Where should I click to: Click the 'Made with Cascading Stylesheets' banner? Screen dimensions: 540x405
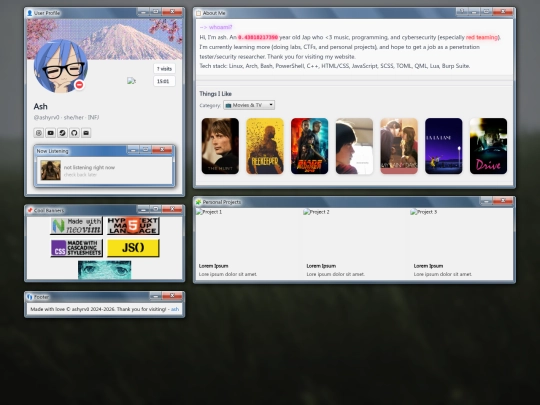[x=76, y=248]
